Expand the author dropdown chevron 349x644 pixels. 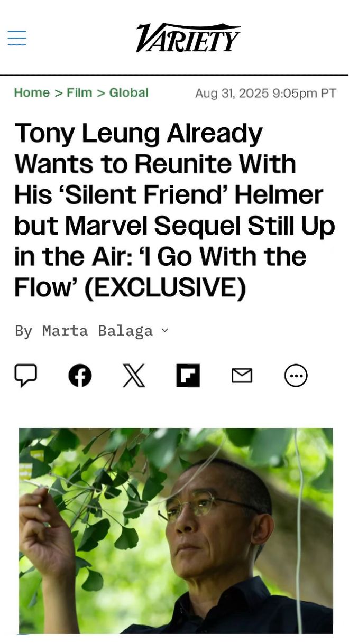(164, 331)
